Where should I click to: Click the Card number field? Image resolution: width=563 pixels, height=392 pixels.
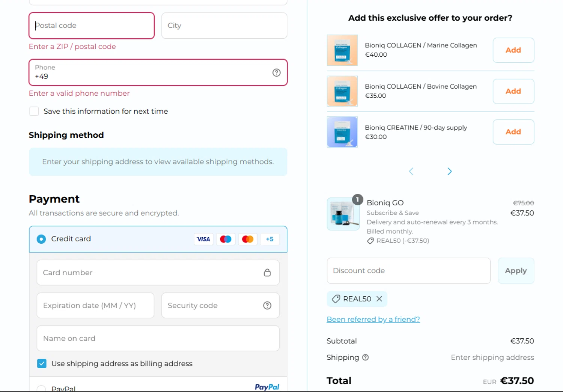coord(158,273)
